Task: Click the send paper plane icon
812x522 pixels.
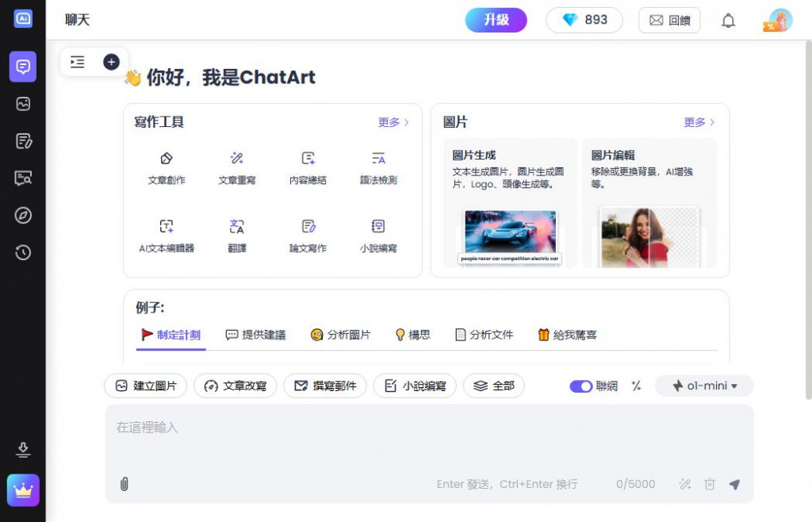Action: 734,484
